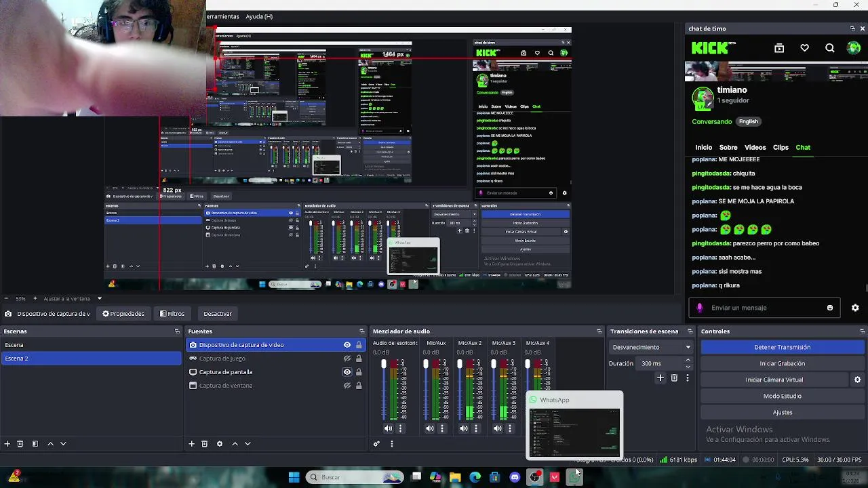
Task: Open scene filters icon in the Escenas toolbar
Action: [x=35, y=444]
